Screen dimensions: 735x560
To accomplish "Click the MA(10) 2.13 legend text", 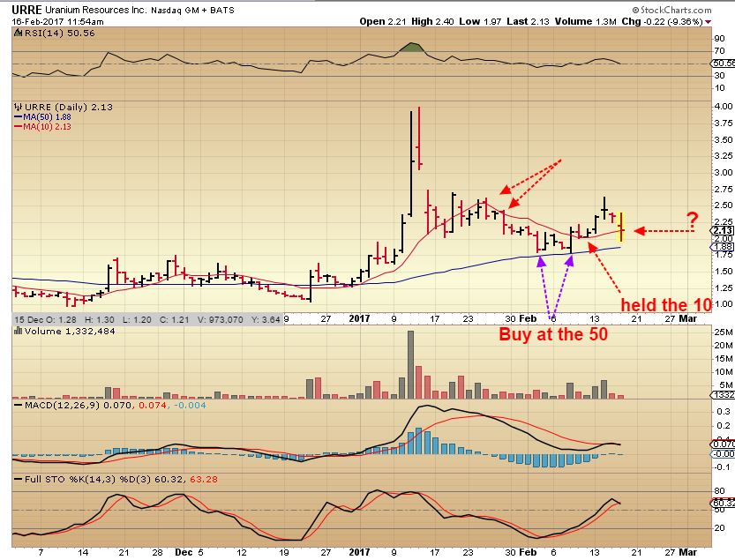I will pyautogui.click(x=47, y=126).
